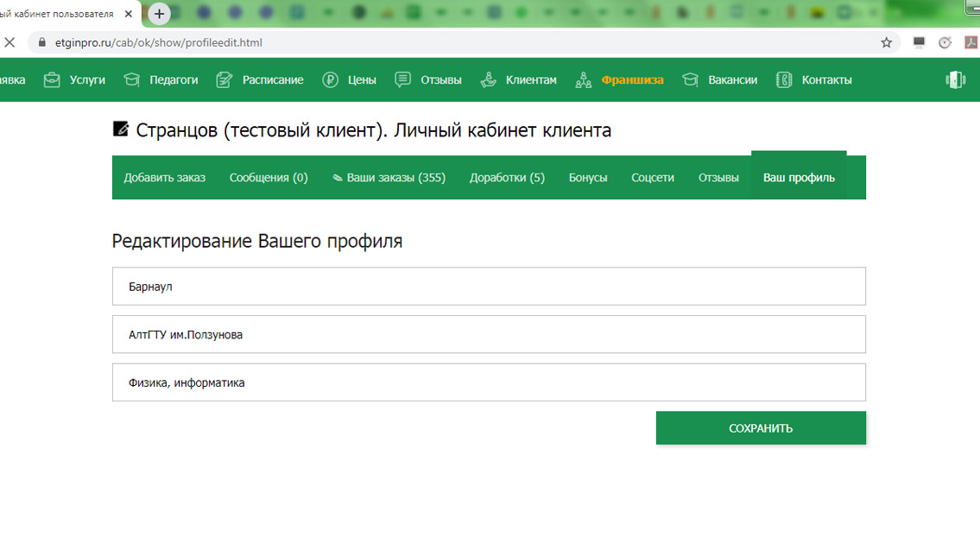Click the speech bubble icon by Отзывы
The height and width of the screenshot is (543, 980).
coord(402,80)
